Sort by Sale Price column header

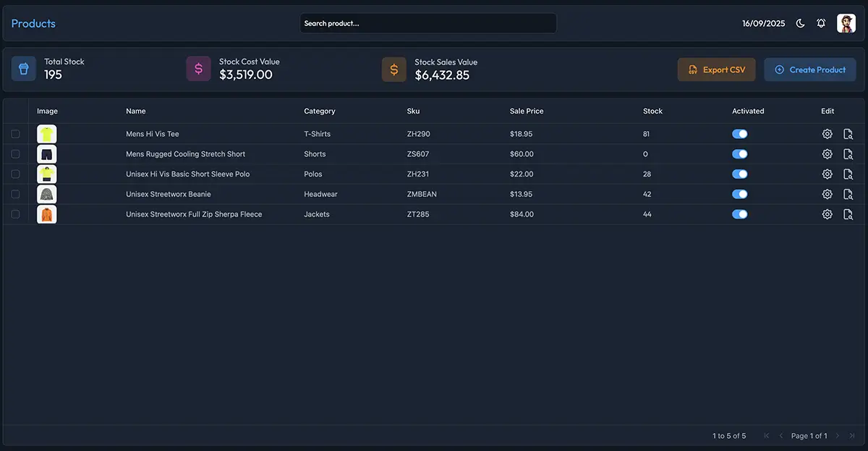pos(526,111)
